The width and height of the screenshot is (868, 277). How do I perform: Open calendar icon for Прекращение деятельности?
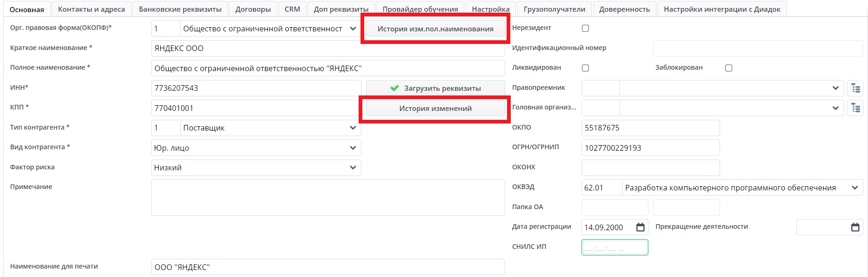[855, 227]
